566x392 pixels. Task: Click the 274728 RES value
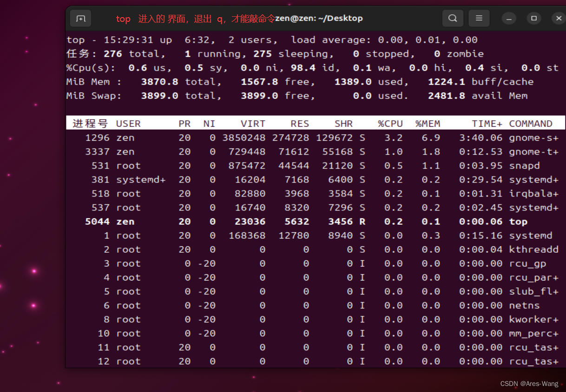[x=291, y=138]
